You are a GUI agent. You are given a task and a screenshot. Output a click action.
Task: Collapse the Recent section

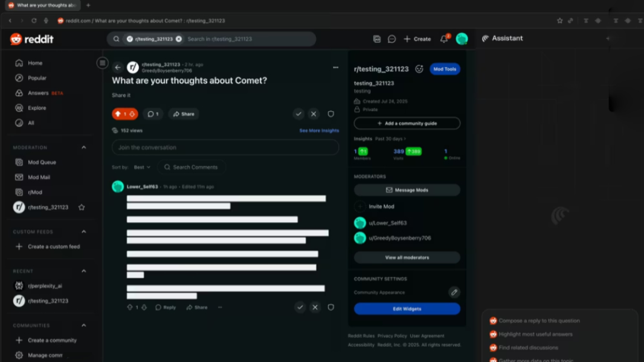pos(84,271)
